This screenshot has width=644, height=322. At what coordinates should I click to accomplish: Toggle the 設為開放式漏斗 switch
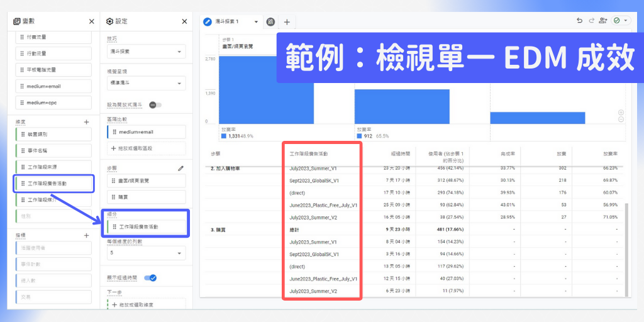pos(155,105)
